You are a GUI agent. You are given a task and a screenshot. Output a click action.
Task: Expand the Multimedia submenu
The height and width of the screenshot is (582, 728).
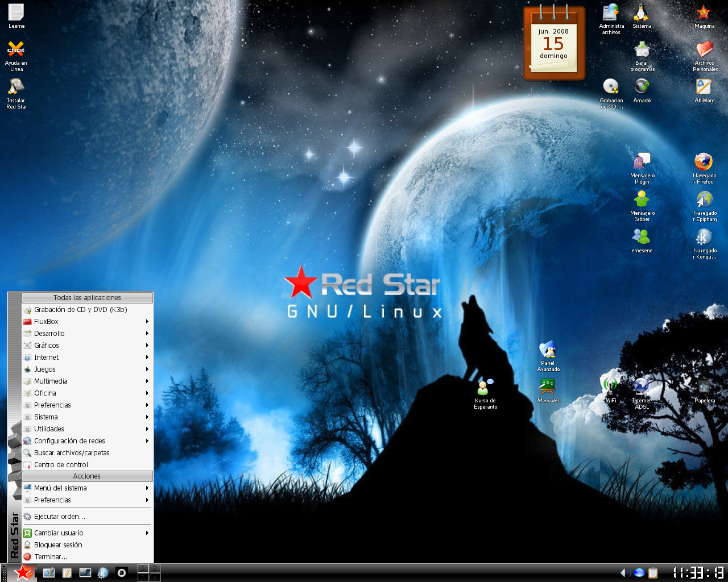click(x=87, y=381)
